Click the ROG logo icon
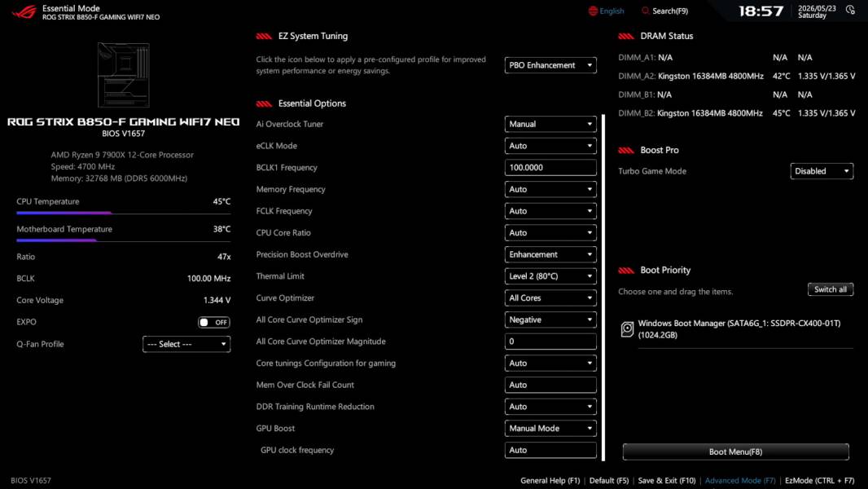The width and height of the screenshot is (868, 489). coord(24,11)
